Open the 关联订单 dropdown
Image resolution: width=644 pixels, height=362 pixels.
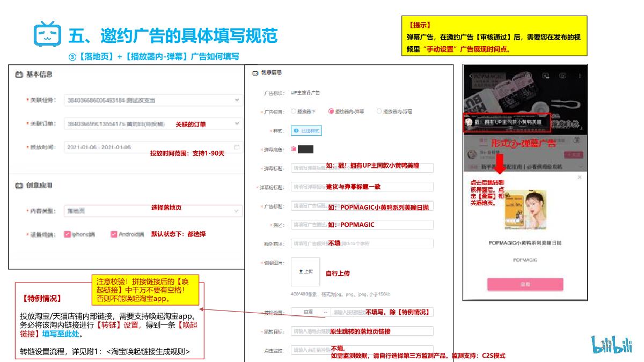[236, 124]
